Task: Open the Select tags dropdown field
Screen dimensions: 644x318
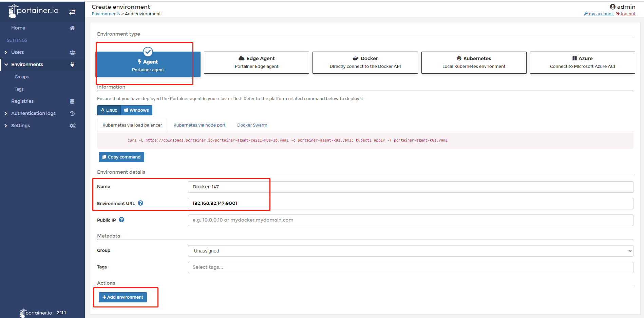Action: [x=411, y=267]
